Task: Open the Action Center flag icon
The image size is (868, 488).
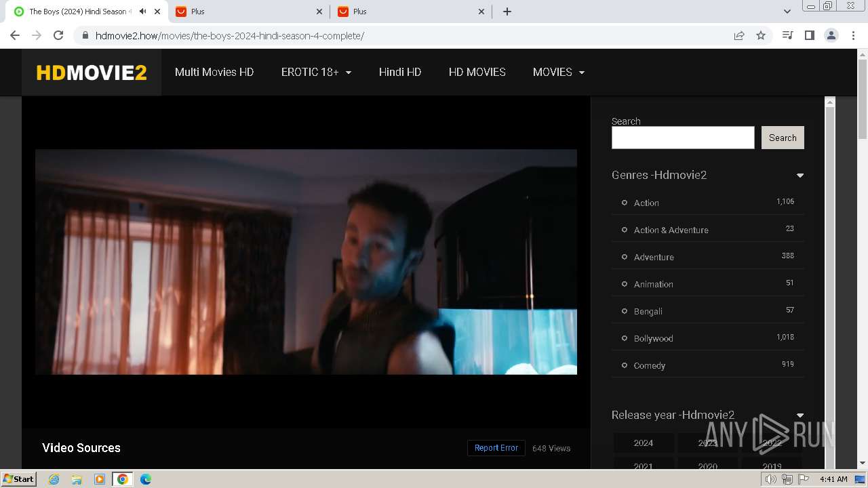Action: click(804, 479)
